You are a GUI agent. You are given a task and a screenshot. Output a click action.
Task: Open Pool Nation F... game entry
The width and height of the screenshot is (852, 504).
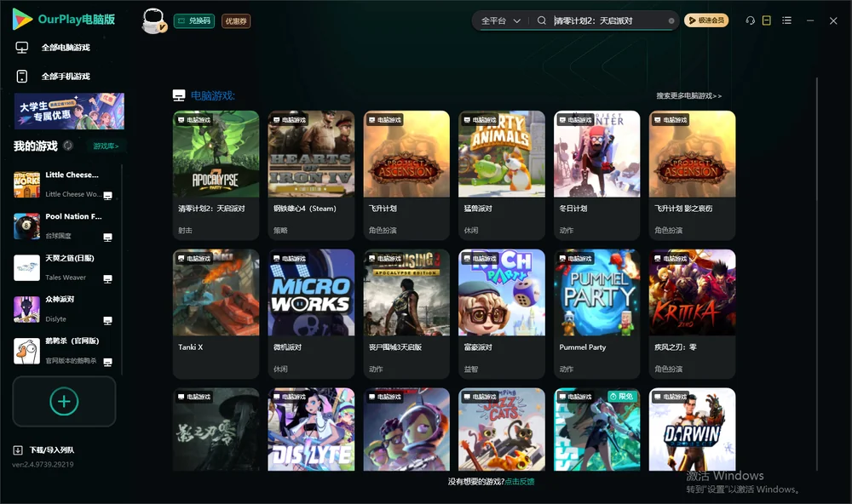(x=66, y=226)
